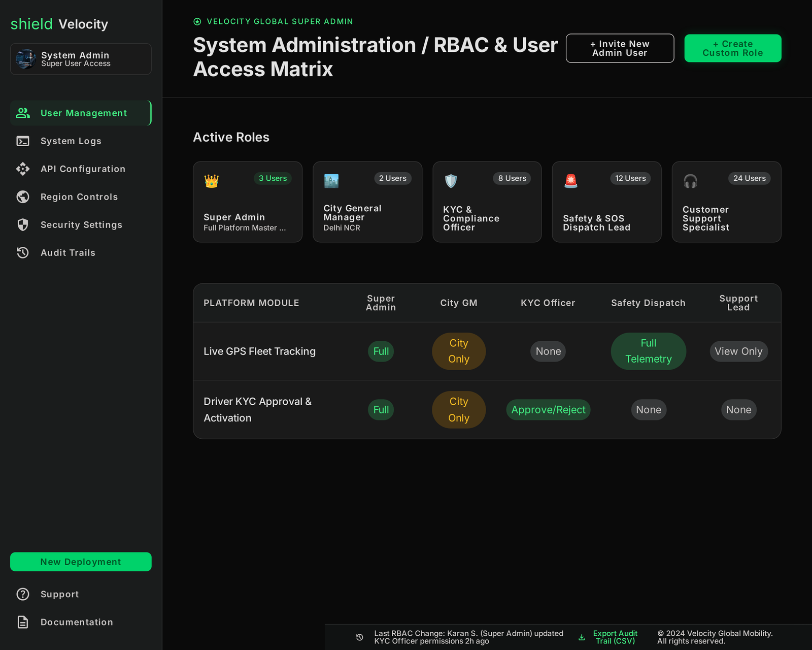
Task: Click Full for Super Admin on Live GPS
Action: pyautogui.click(x=381, y=351)
